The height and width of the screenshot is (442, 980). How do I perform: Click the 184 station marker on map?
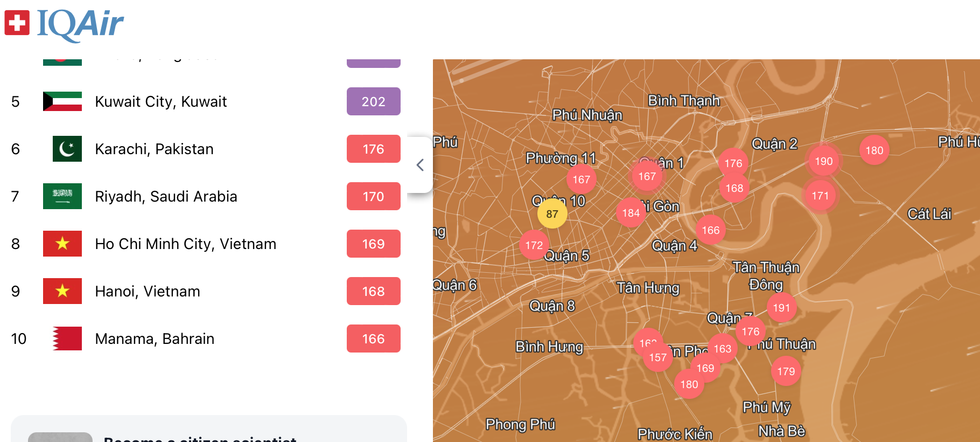coord(631,213)
